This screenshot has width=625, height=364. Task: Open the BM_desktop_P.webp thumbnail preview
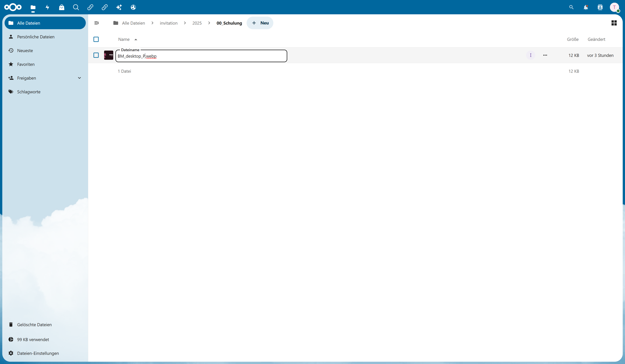(109, 55)
